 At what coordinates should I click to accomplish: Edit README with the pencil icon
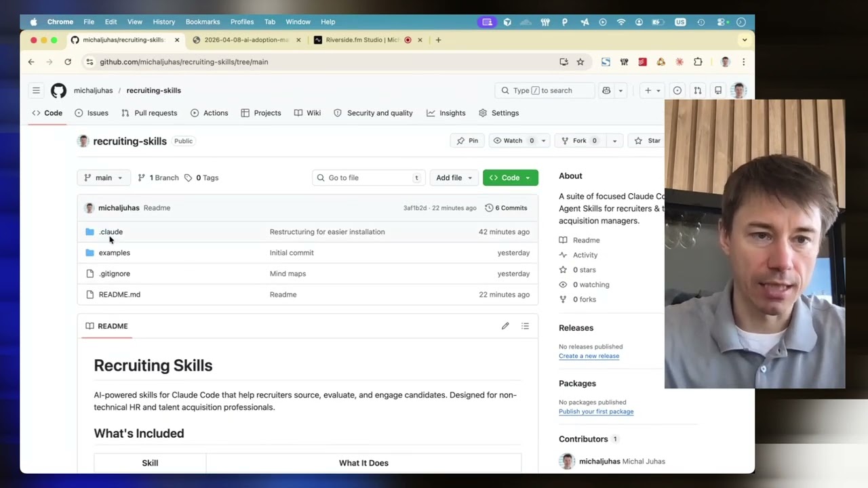pos(505,326)
